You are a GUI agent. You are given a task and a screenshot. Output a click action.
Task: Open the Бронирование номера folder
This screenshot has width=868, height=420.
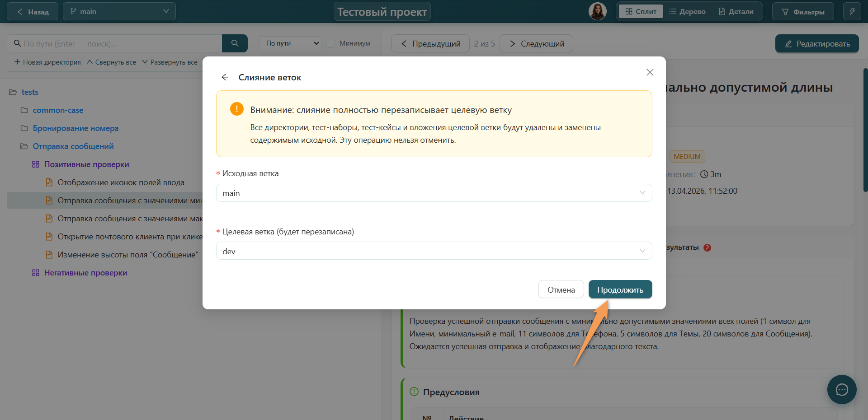pyautogui.click(x=75, y=128)
